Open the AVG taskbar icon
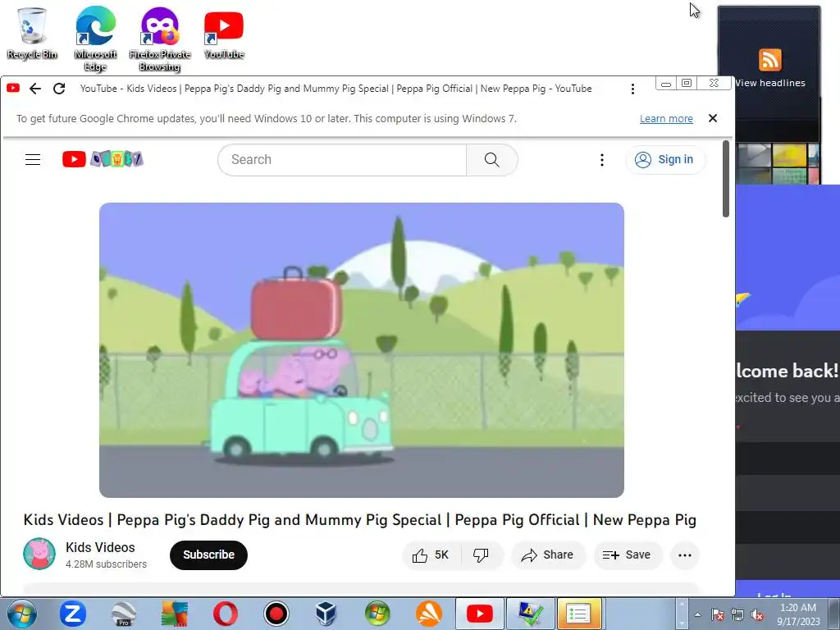 [x=174, y=614]
